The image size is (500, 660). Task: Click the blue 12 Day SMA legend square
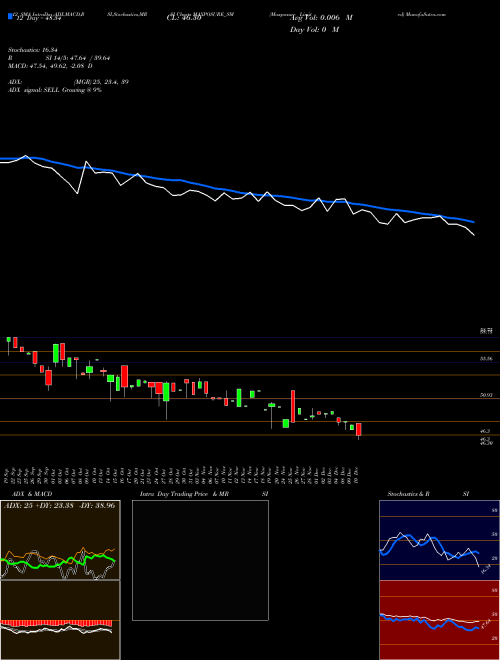pyautogui.click(x=10, y=17)
